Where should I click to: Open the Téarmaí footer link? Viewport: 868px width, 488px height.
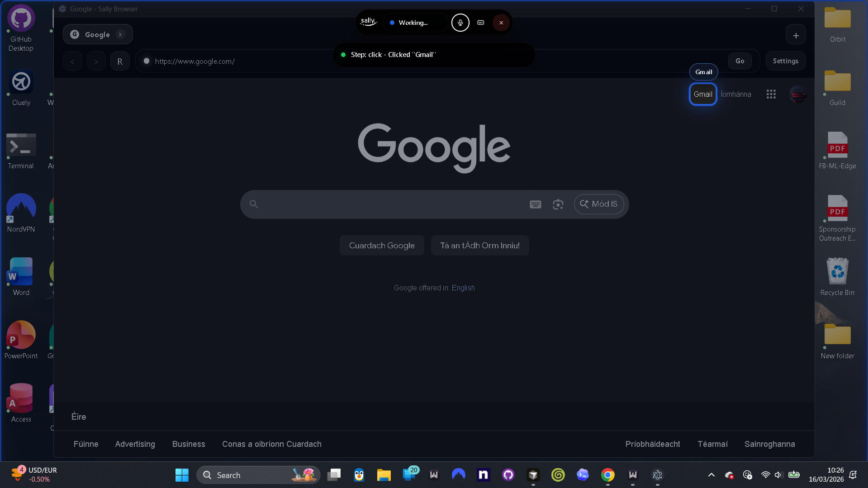[x=713, y=444]
